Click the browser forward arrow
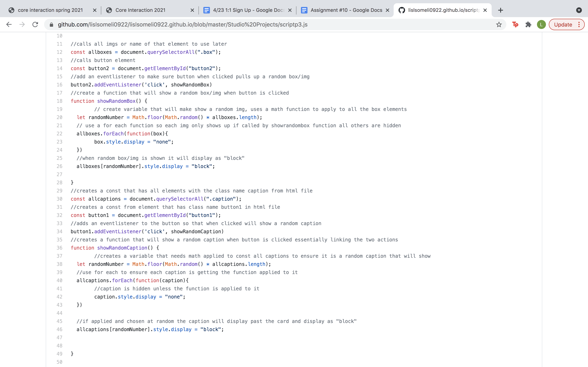 (x=22, y=24)
